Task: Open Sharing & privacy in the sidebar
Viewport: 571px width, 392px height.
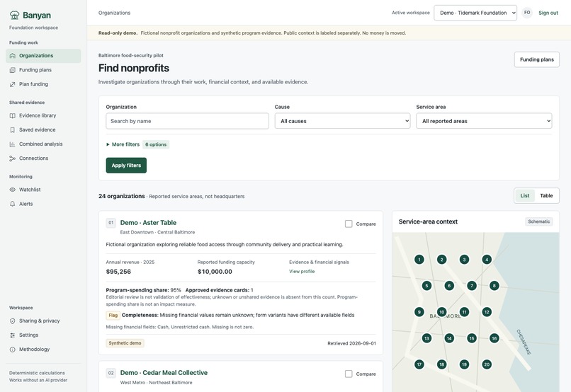Action: 43,321
